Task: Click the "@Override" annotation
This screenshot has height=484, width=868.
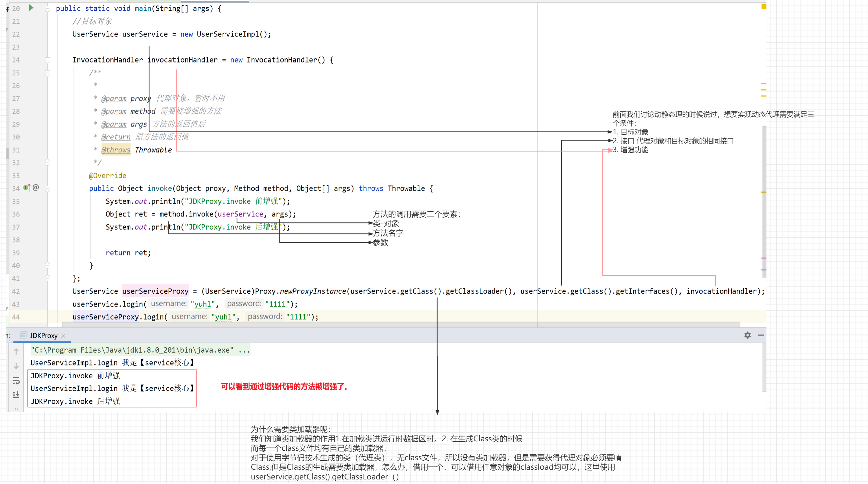Action: pos(107,176)
